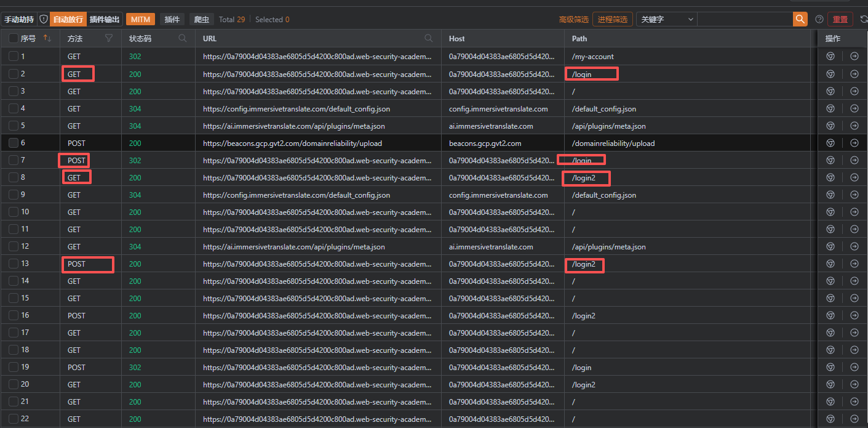Screen dimensions: 868x428
Task: Click the URL column search icon
Action: 429,38
